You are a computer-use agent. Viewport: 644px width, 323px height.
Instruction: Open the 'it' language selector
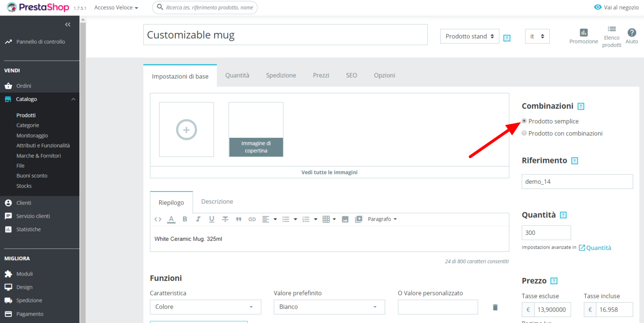[537, 36]
